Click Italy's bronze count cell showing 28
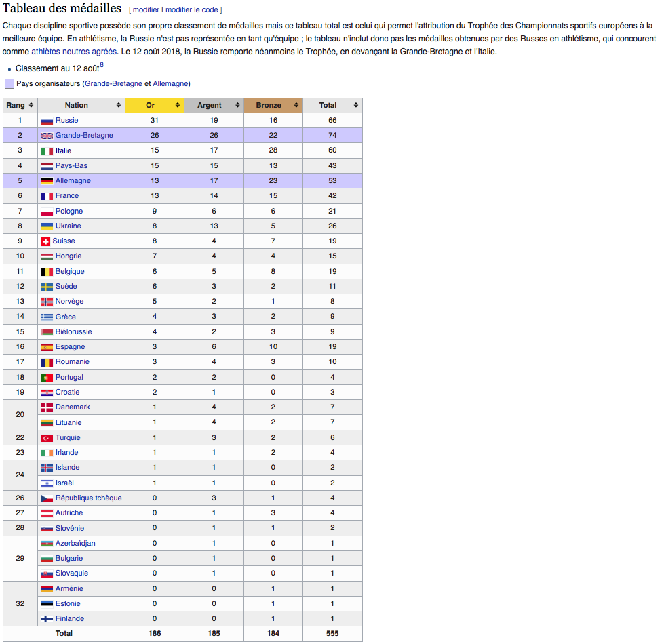 [x=273, y=150]
